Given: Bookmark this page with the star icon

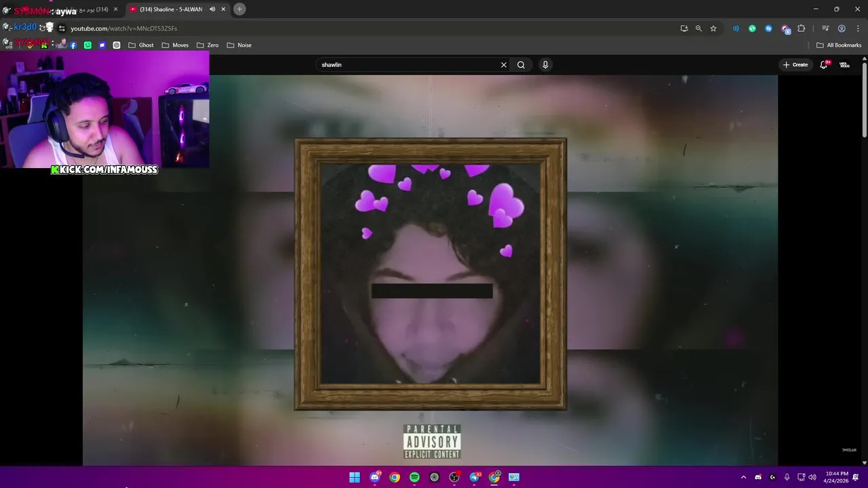Looking at the screenshot, I should click(x=713, y=28).
